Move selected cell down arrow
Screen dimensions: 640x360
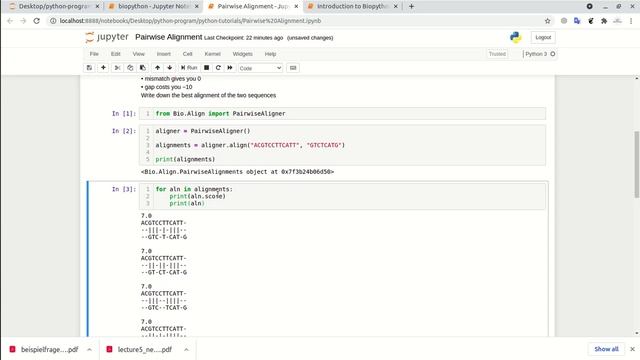click(169, 68)
